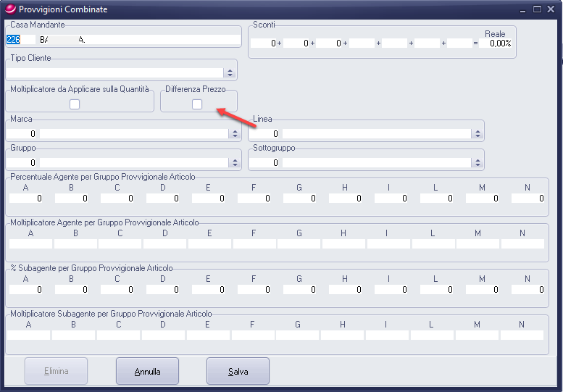
Task: Maximize the Provvigioni Combinate window
Action: coord(538,9)
